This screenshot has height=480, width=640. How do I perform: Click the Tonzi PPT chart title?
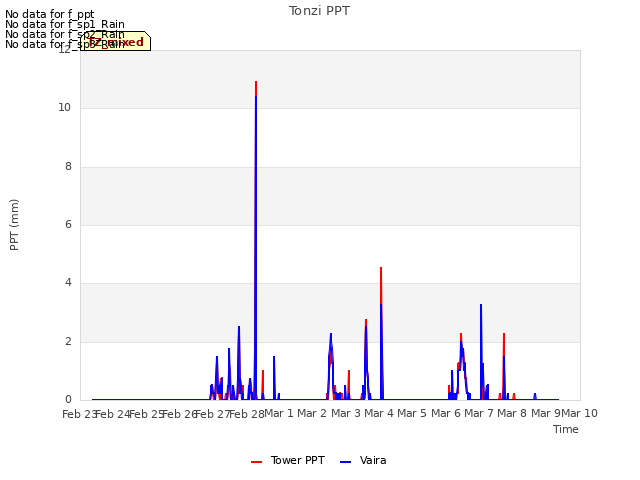(319, 11)
